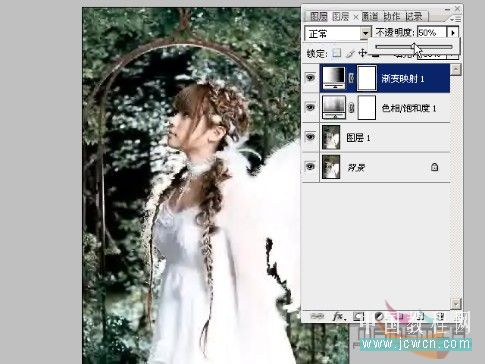485x364 pixels.
Task: Select the 背景 layer thumbnail
Action: [x=331, y=167]
